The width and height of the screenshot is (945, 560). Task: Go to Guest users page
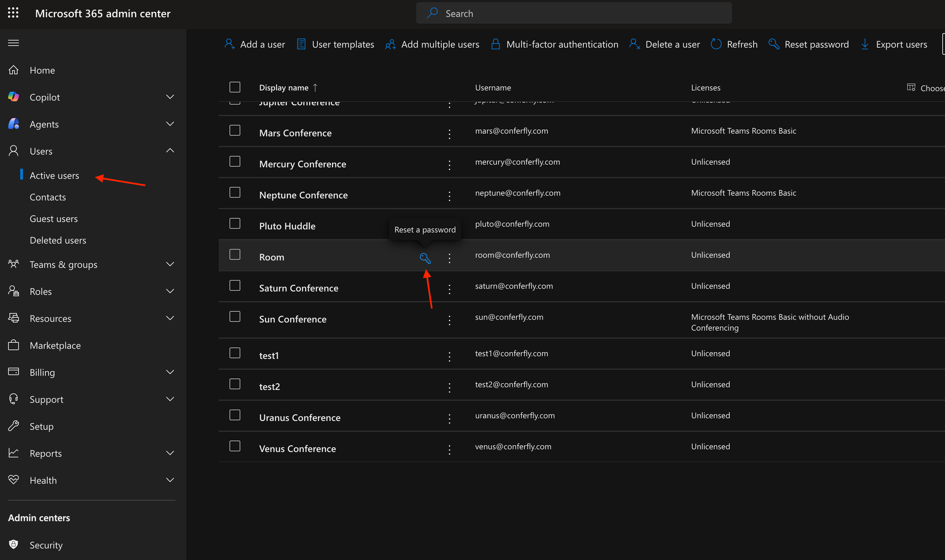pos(53,219)
